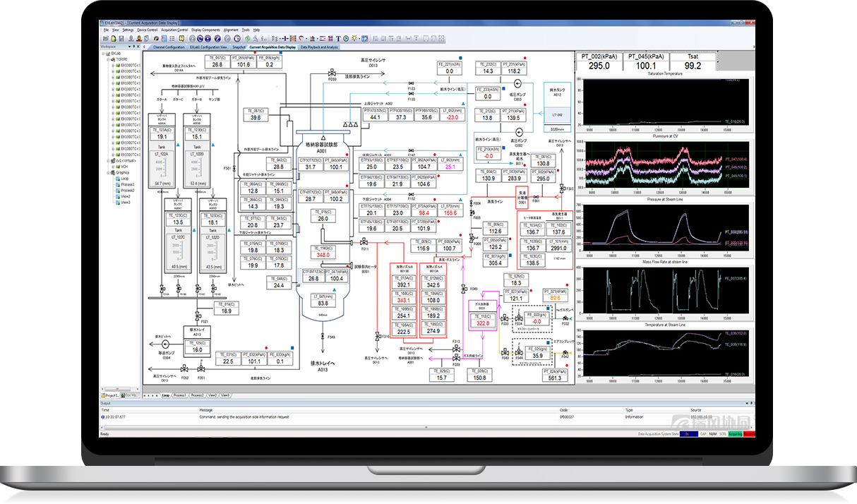857x504 pixels.
Task: Open the Workspace panel dropdown arrow
Action: pyautogui.click(x=129, y=47)
